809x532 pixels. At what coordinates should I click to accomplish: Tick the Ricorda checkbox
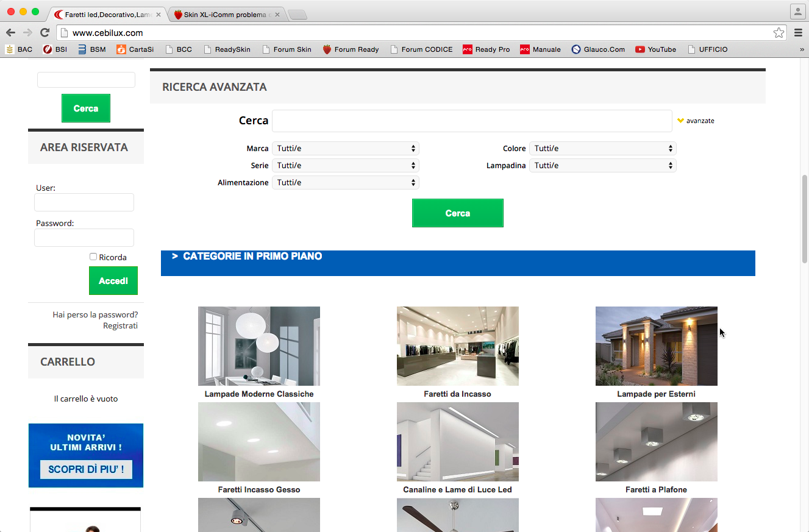coord(93,257)
